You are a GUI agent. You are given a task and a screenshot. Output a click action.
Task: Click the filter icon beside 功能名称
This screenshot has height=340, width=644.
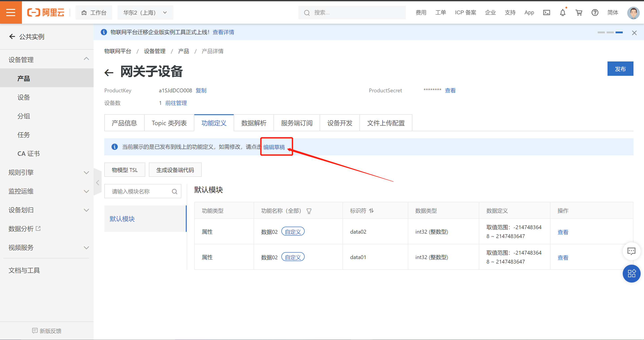[x=309, y=211]
